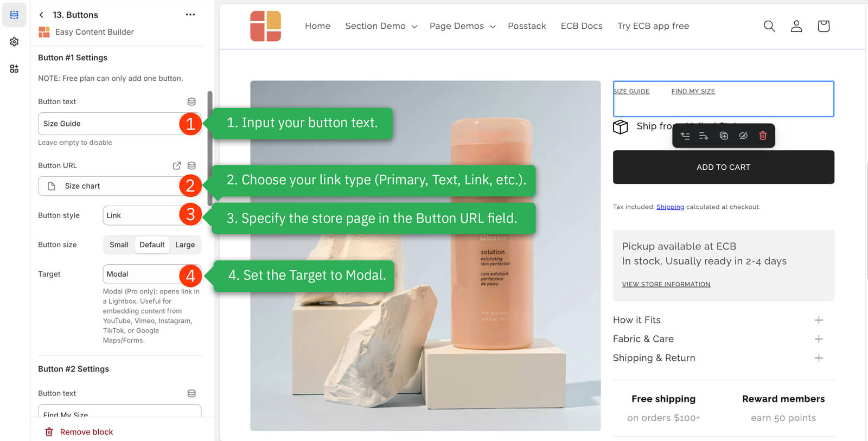The width and height of the screenshot is (868, 441).
Task: Click the back arrow beside 13. Buttons
Action: [42, 15]
